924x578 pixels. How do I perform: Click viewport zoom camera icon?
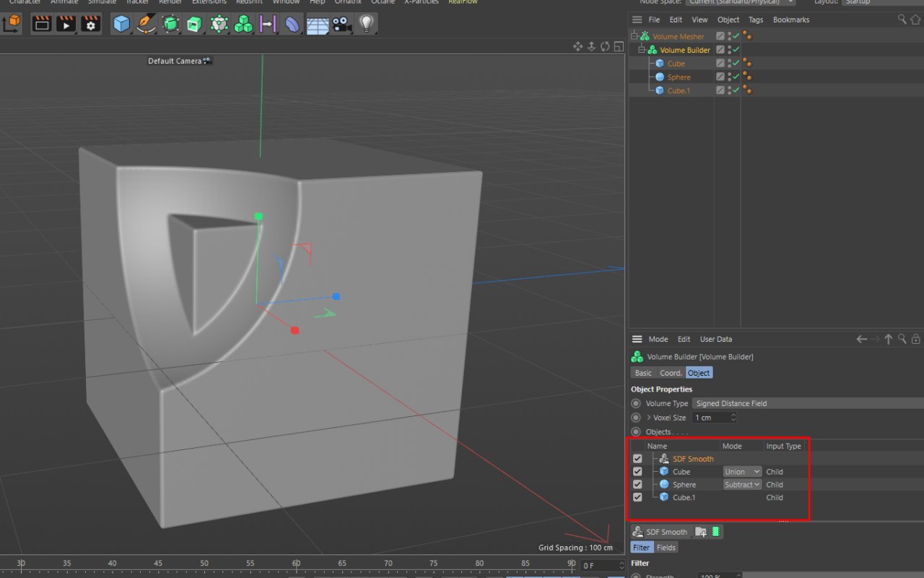[591, 46]
